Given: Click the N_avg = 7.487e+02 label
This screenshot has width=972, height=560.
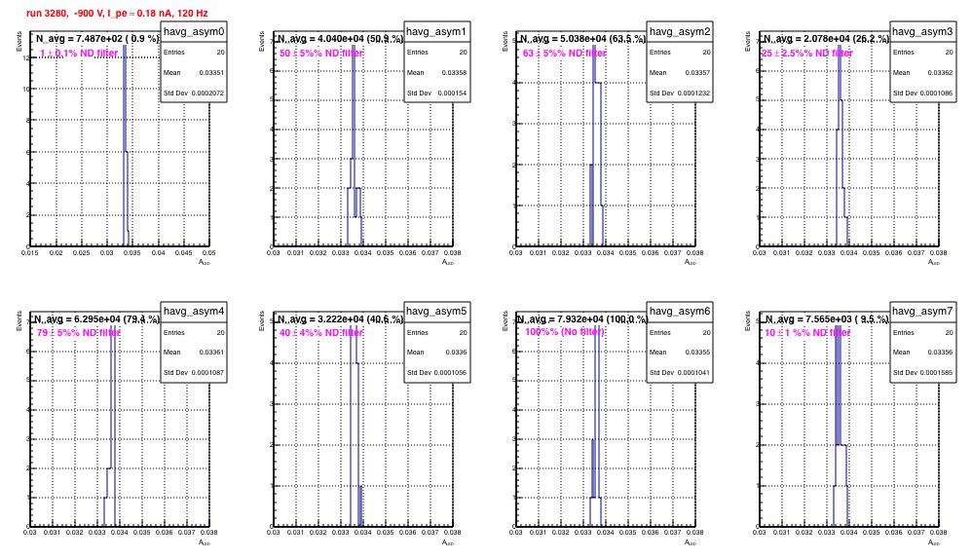Looking at the screenshot, I should pos(97,38).
